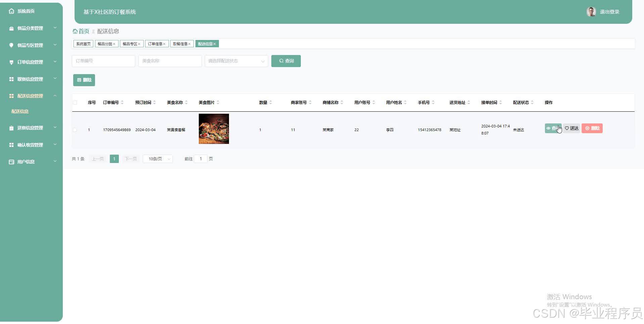The height and width of the screenshot is (324, 644).
Task: Click 退出登录 to log out
Action: [x=609, y=12]
